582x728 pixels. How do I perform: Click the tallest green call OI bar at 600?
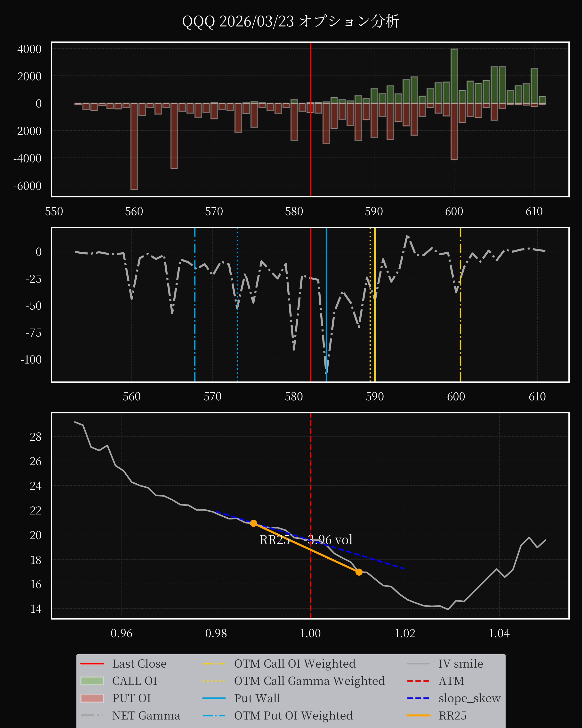[454, 76]
